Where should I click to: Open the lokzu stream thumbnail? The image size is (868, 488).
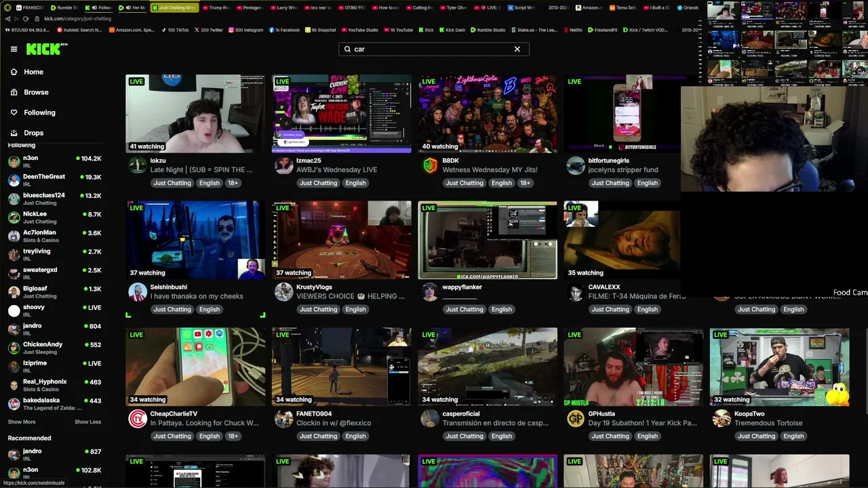(x=195, y=114)
